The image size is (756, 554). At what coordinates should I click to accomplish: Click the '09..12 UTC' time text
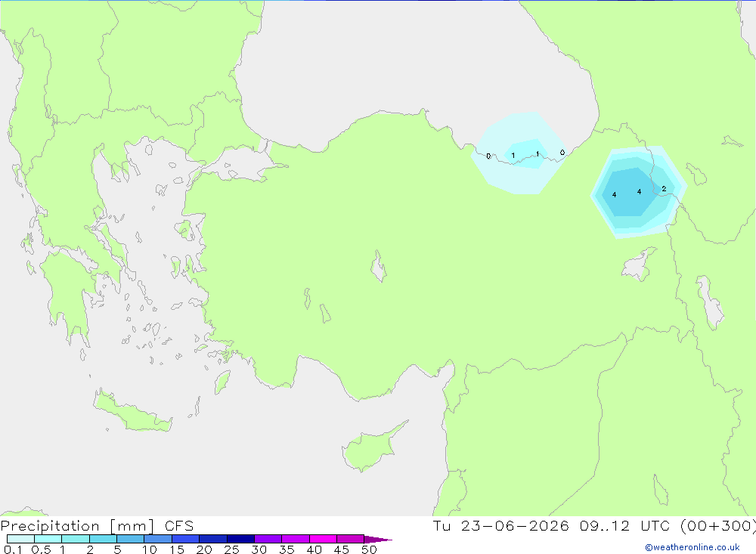[627, 526]
